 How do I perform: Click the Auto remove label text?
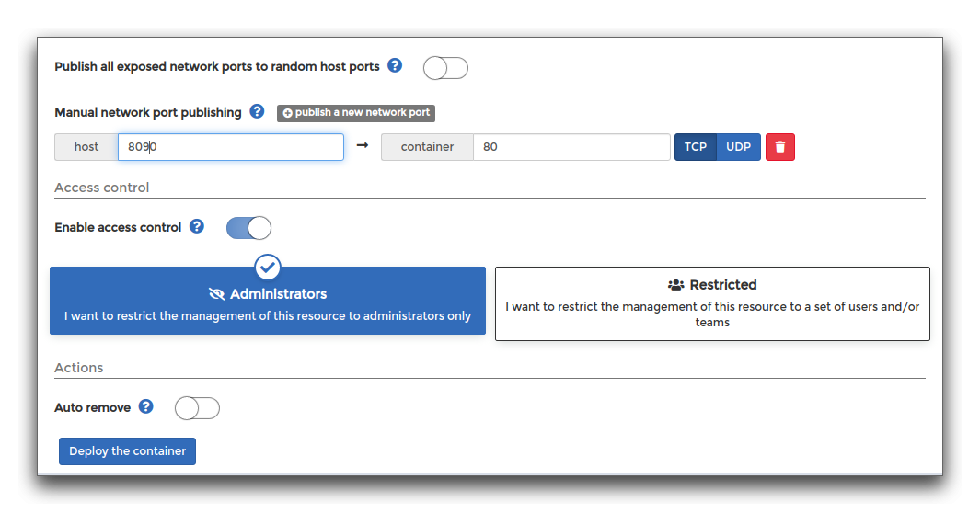pyautogui.click(x=93, y=407)
